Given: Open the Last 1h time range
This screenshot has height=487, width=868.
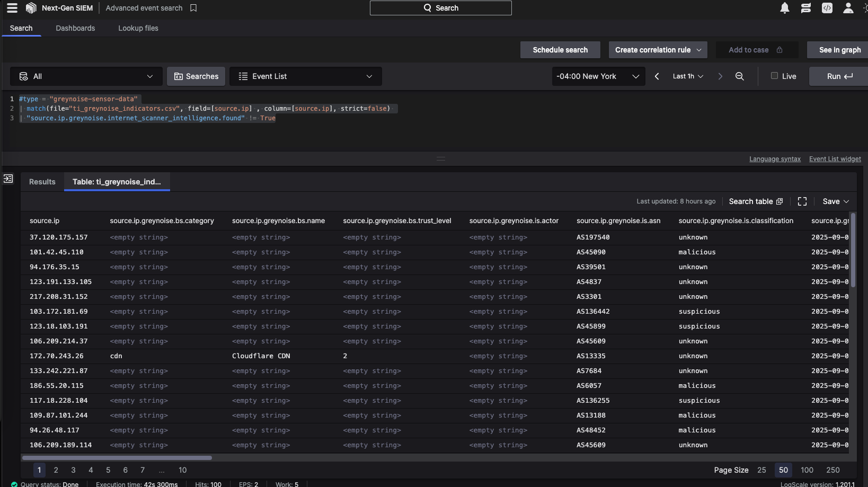Looking at the screenshot, I should point(688,76).
